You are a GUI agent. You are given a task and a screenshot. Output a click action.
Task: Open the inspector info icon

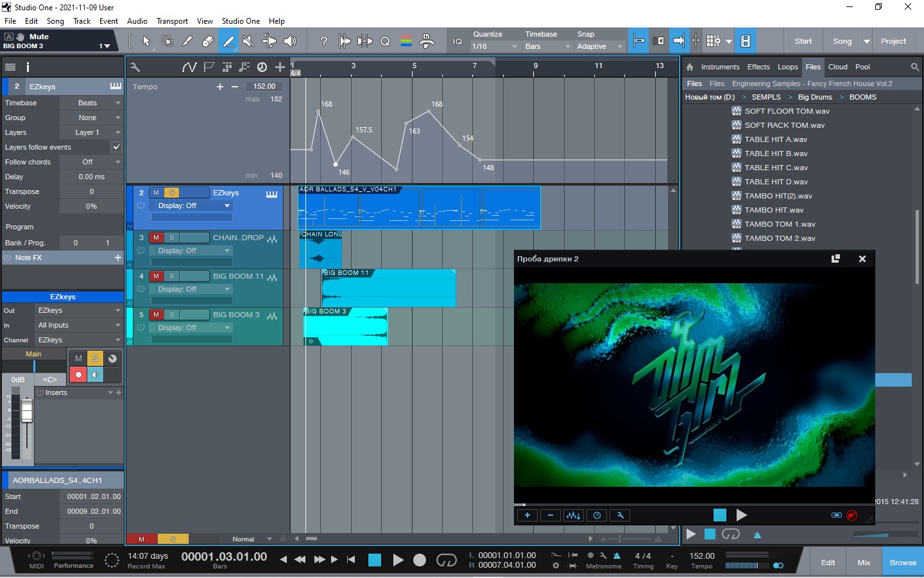pos(28,67)
